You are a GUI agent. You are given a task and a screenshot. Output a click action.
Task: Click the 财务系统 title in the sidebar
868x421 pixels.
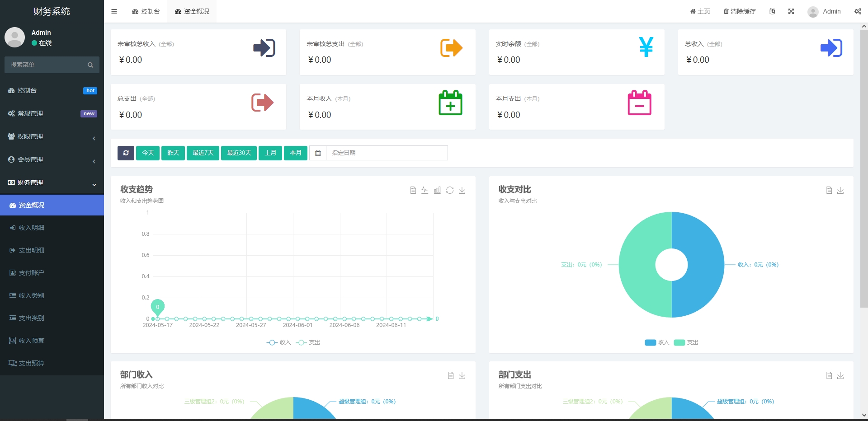click(52, 11)
